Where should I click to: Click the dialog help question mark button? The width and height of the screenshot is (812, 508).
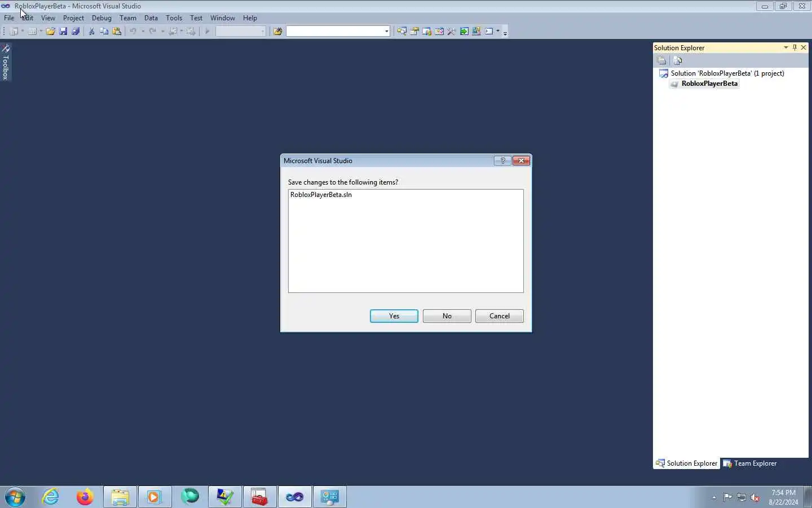[502, 161]
